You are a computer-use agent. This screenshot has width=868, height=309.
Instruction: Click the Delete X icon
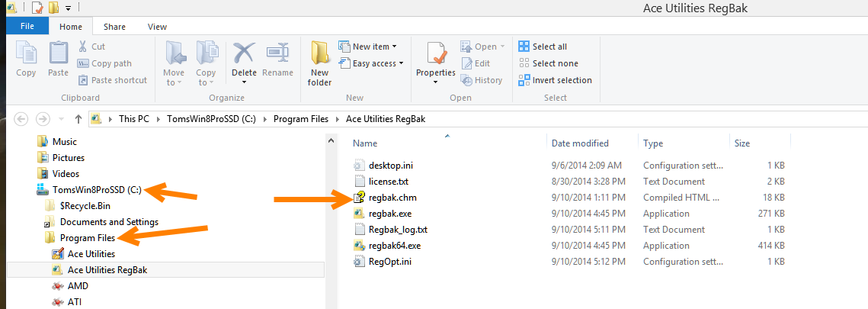tap(244, 53)
